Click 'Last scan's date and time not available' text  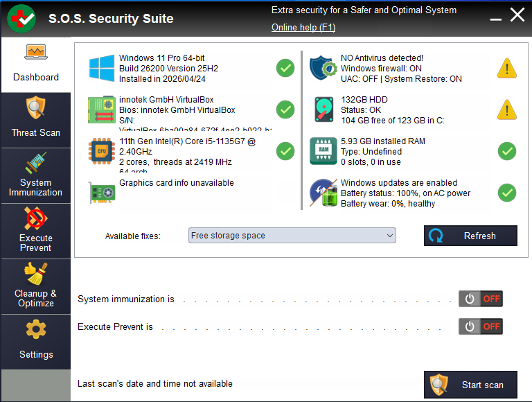(x=155, y=384)
